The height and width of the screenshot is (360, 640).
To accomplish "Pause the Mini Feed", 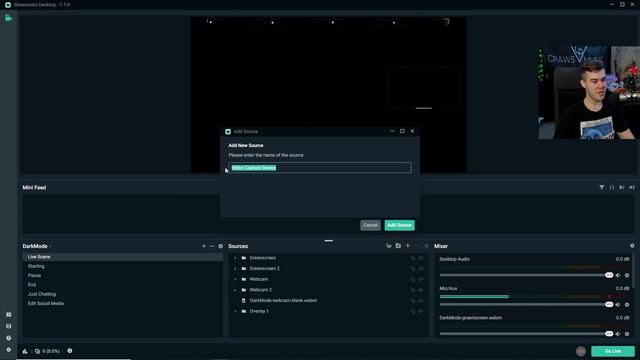I will pyautogui.click(x=611, y=187).
